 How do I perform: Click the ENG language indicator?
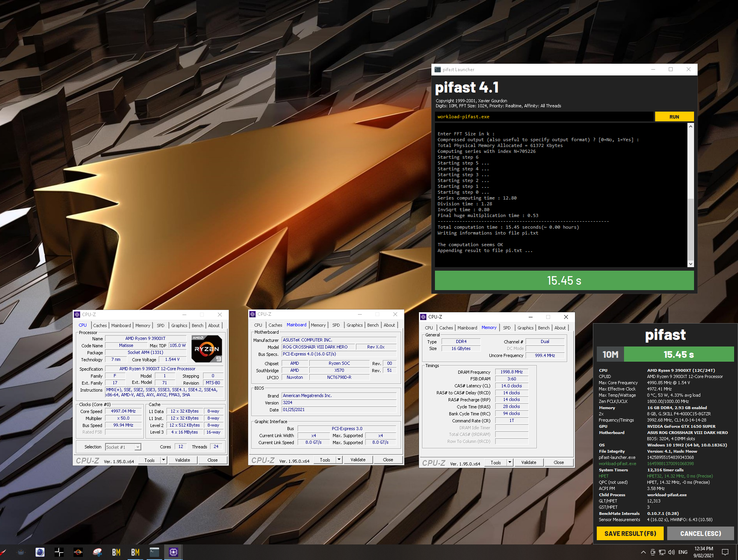[x=683, y=552]
